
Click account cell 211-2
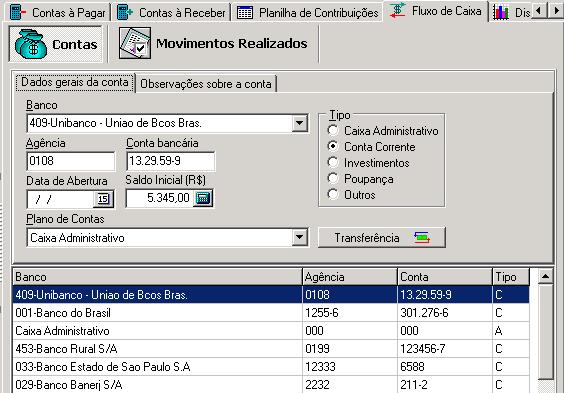(445, 384)
